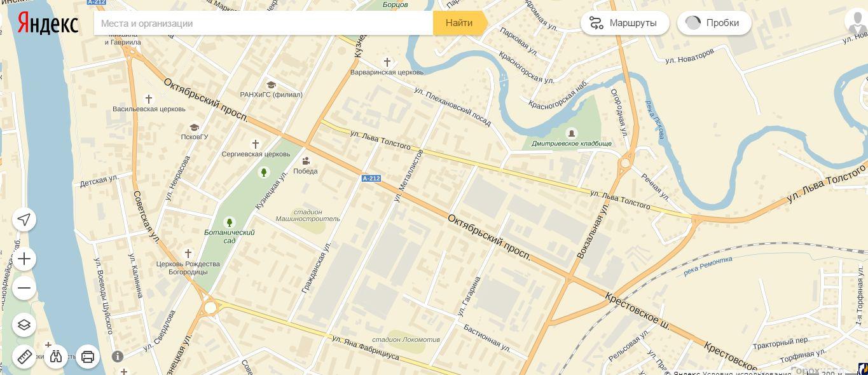Open the Маршруты routes panel
Viewport: 868px width, 375px height.
[x=624, y=23]
